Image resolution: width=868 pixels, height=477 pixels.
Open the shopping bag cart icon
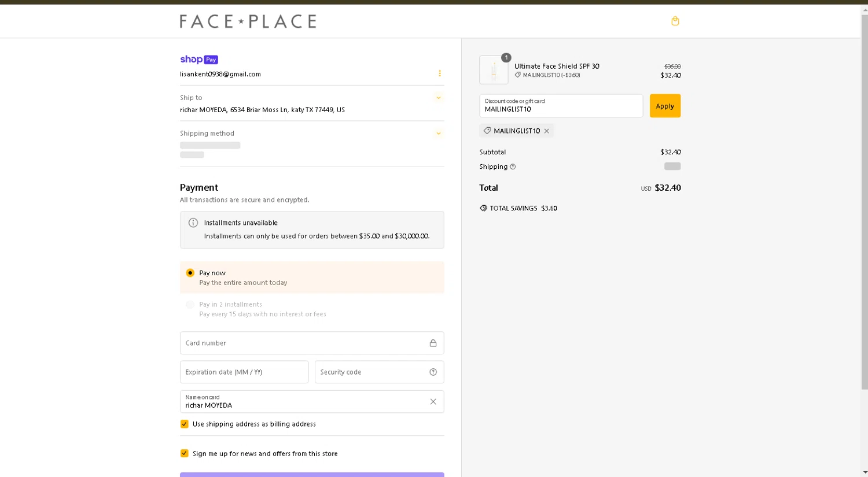tap(675, 21)
